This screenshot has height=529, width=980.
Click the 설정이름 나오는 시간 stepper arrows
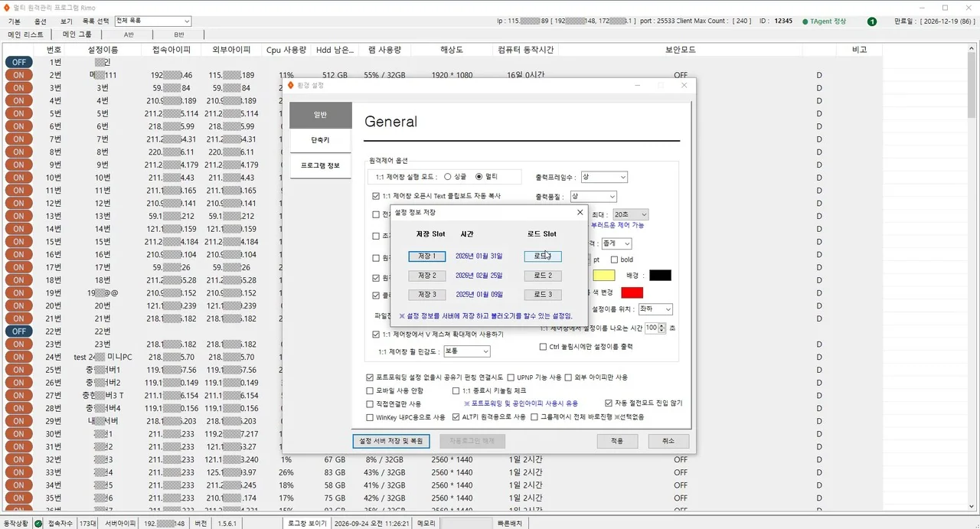click(x=663, y=328)
